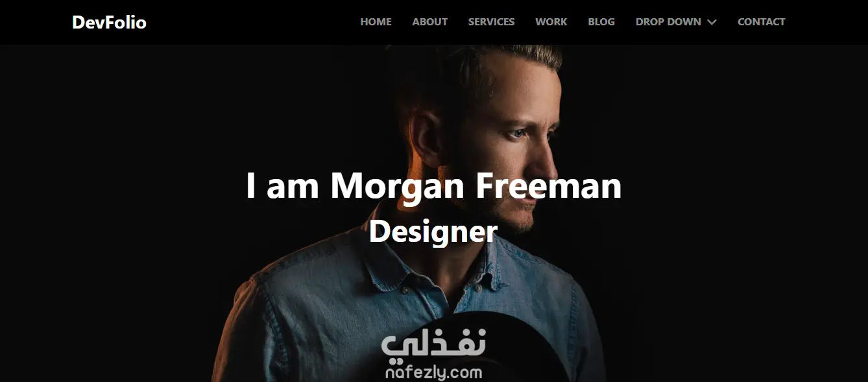Image resolution: width=868 pixels, height=382 pixels.
Task: Click the chevron arrow beside DROP DOWN
Action: pyautogui.click(x=712, y=22)
